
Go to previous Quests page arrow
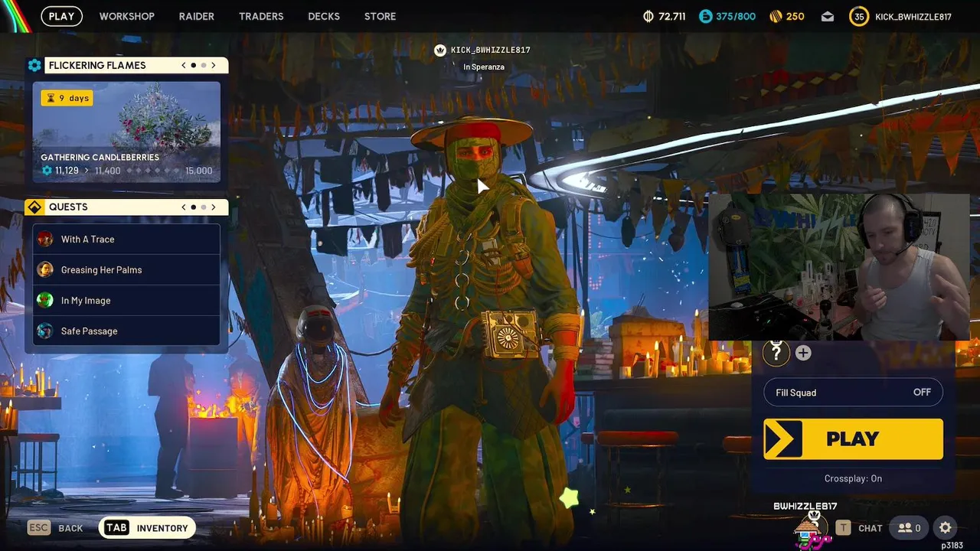click(x=184, y=207)
